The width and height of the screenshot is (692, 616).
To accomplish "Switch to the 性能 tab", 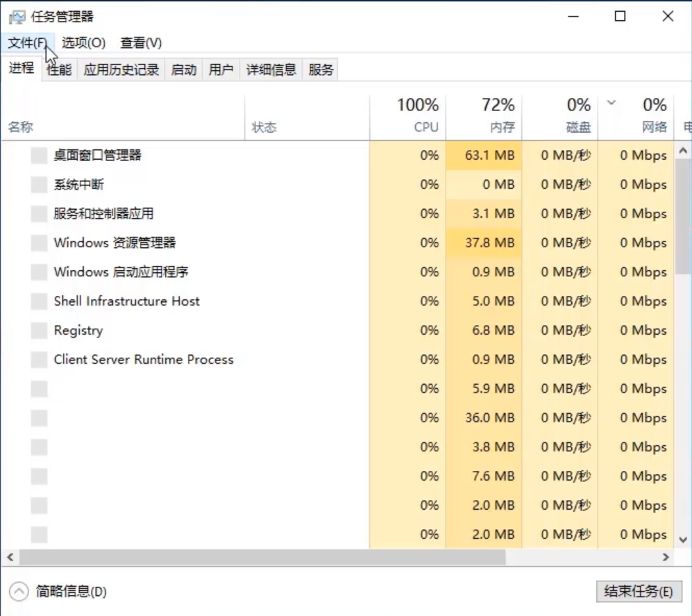I will 58,69.
